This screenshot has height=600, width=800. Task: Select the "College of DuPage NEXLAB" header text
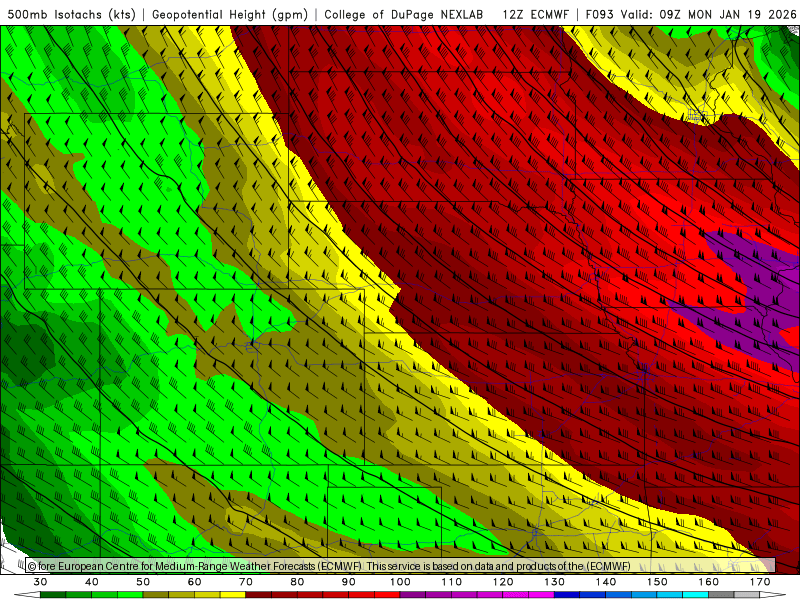pos(404,14)
